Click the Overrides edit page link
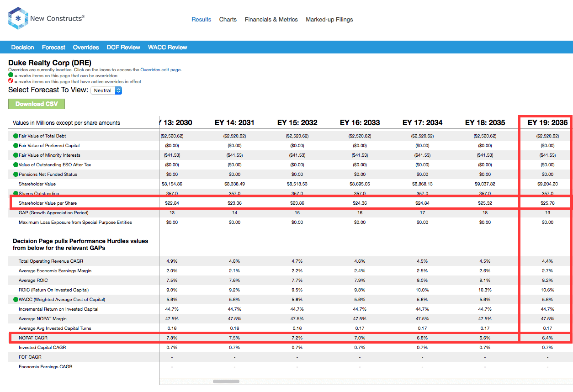 click(x=161, y=70)
